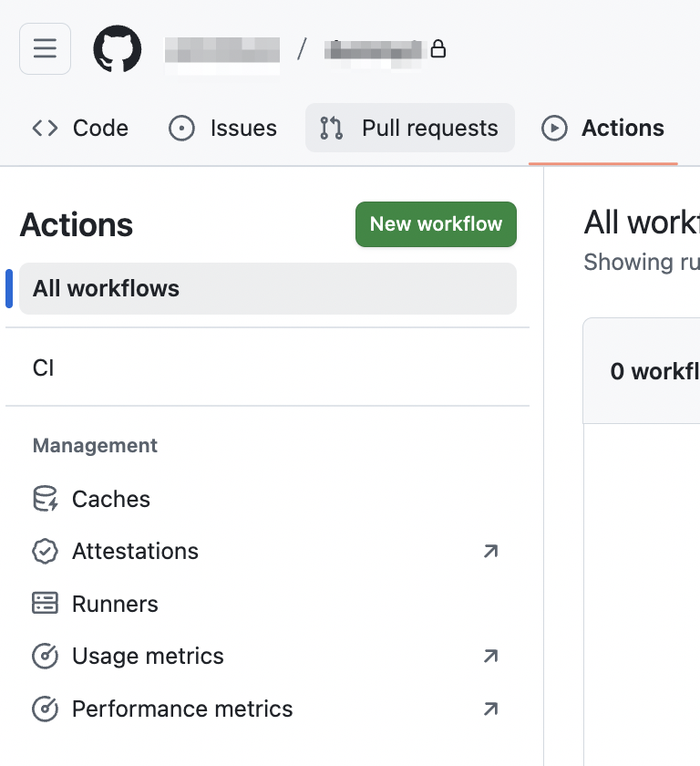The image size is (700, 766).
Task: Click the Caches database icon
Action: coord(45,499)
